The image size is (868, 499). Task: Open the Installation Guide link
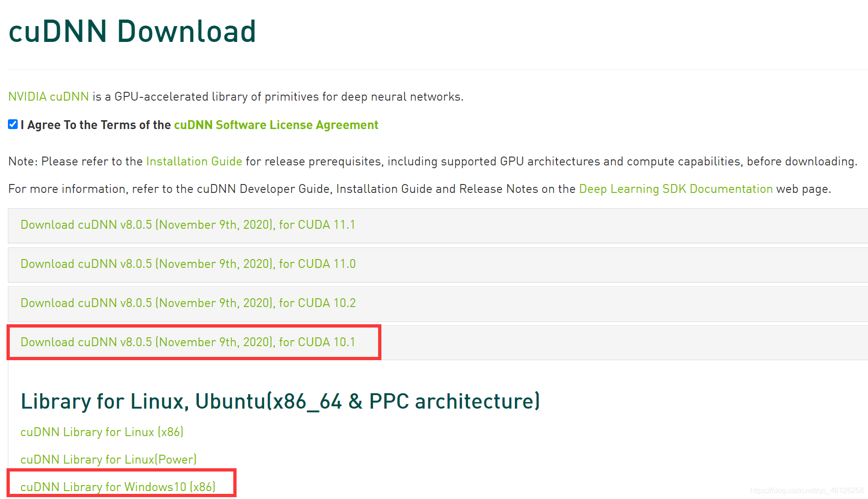click(x=194, y=161)
